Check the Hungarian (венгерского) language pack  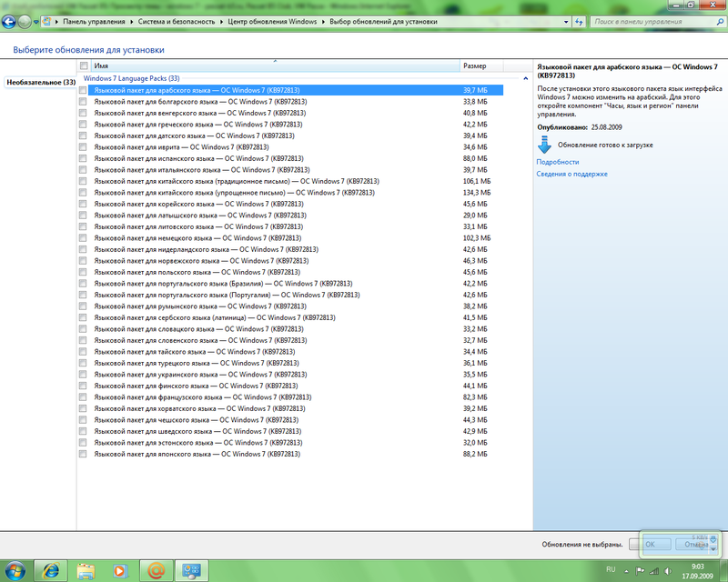click(83, 113)
